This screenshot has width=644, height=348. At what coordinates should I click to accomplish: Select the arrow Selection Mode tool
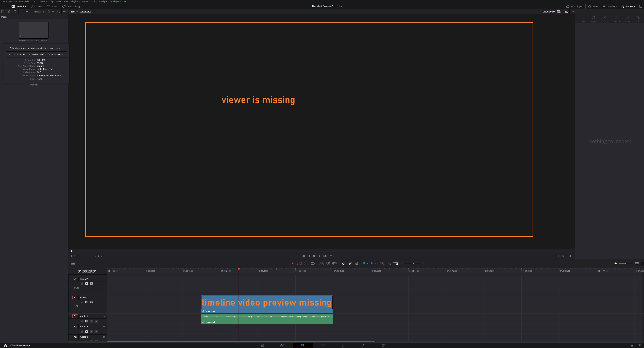tap(292, 263)
